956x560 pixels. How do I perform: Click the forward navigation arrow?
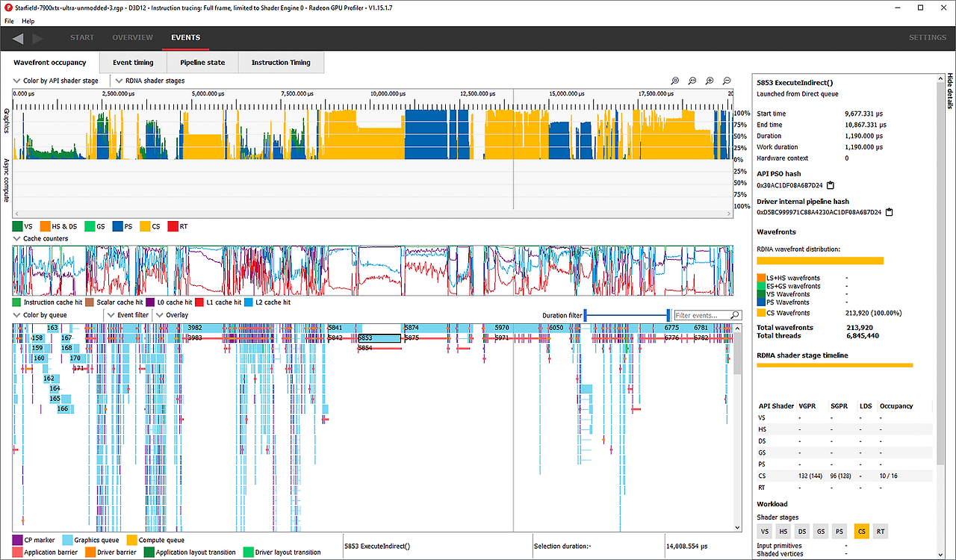(x=37, y=38)
